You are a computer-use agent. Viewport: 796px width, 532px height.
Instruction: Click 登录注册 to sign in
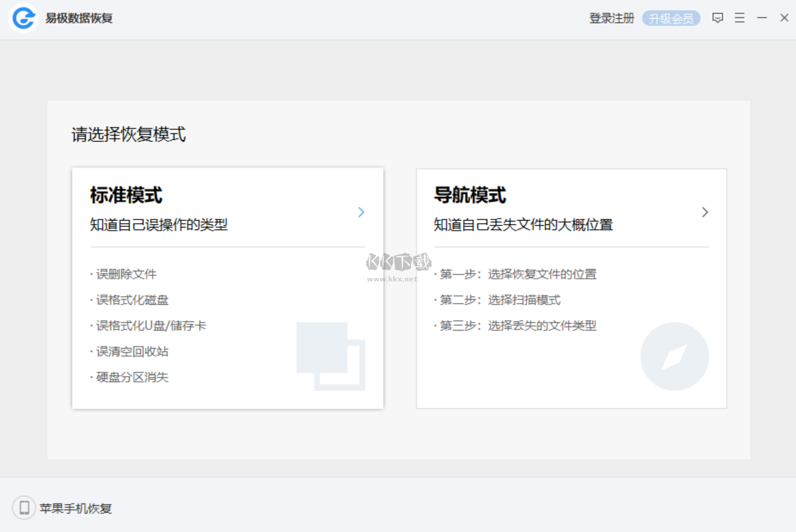(x=611, y=18)
